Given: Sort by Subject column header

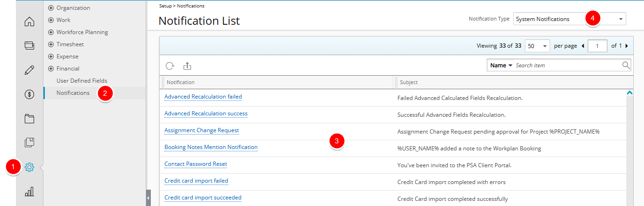Looking at the screenshot, I should [x=409, y=82].
